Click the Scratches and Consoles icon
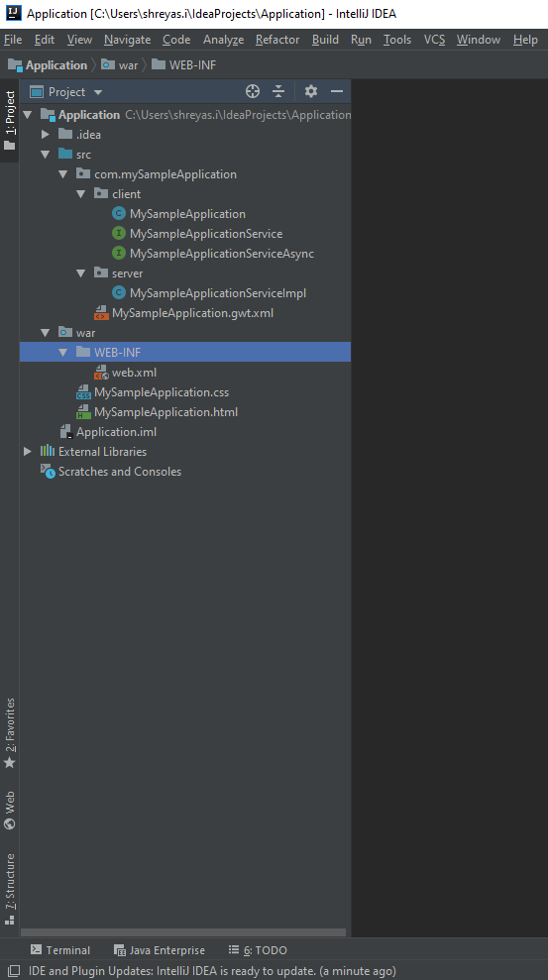The height and width of the screenshot is (980, 548). click(48, 472)
